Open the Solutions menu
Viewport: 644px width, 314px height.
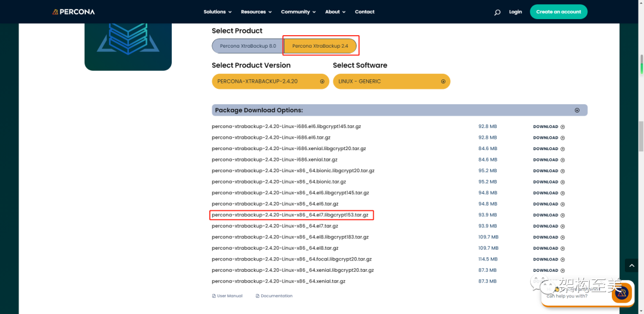coord(218,12)
